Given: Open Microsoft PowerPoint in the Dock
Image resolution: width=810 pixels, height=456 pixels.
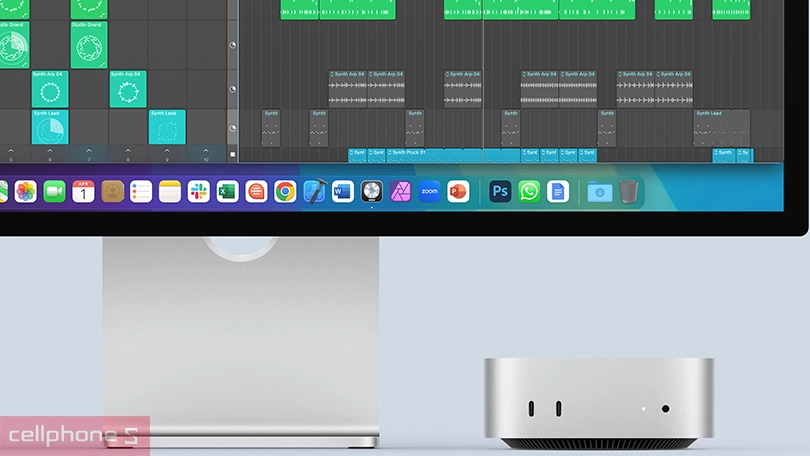Looking at the screenshot, I should [x=458, y=192].
